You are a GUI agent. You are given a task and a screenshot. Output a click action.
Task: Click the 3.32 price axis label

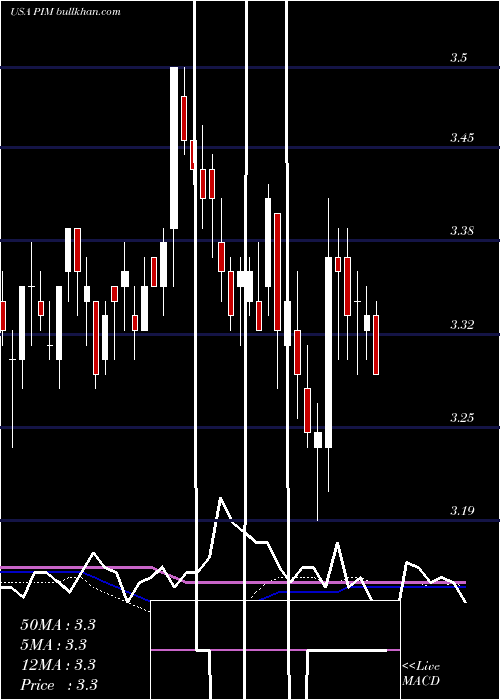coord(462,324)
